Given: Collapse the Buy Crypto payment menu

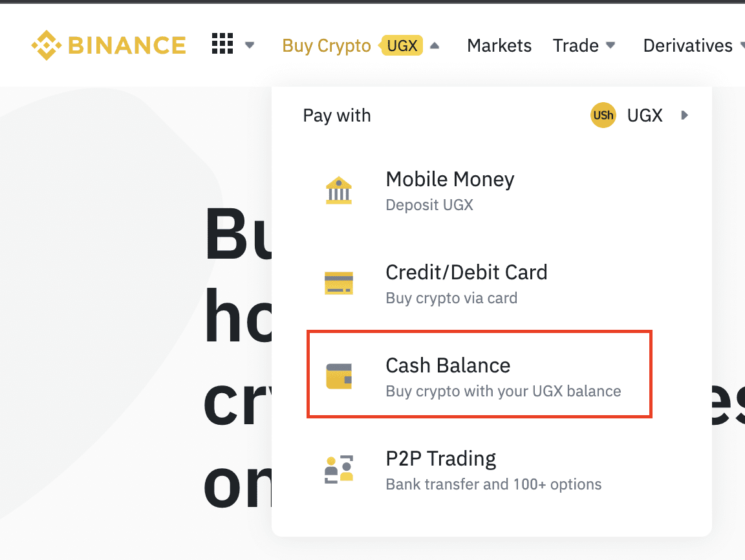Looking at the screenshot, I should (434, 45).
